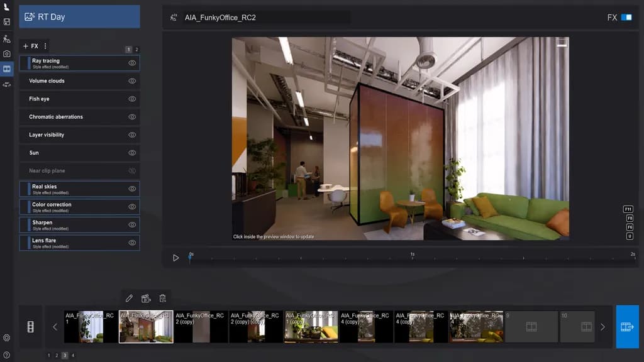
Task: Open Photo mode with the camera icon
Action: (x=7, y=54)
